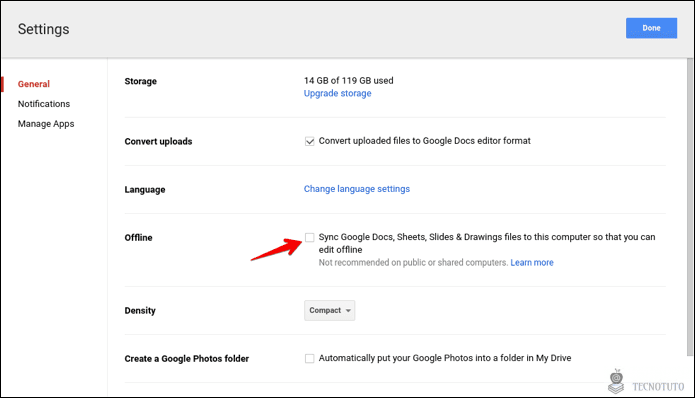Select the General settings tab
The height and width of the screenshot is (398, 695).
coord(34,84)
